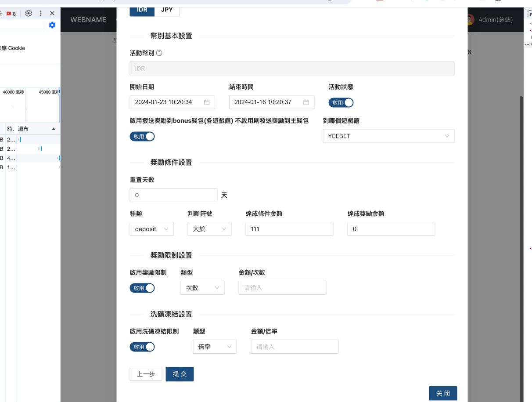This screenshot has height=402, width=532.
Task: Toggle the 活動狀態 switch
Action: pos(341,103)
